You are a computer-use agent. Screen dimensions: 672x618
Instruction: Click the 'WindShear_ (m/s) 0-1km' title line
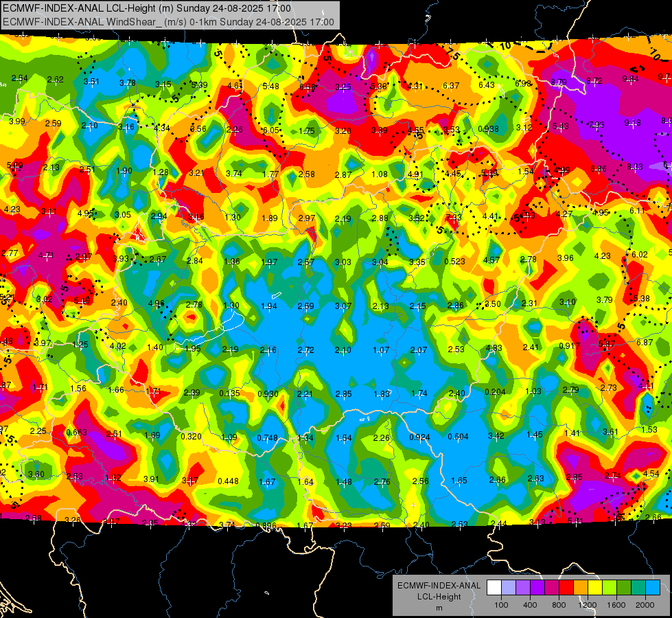click(168, 22)
